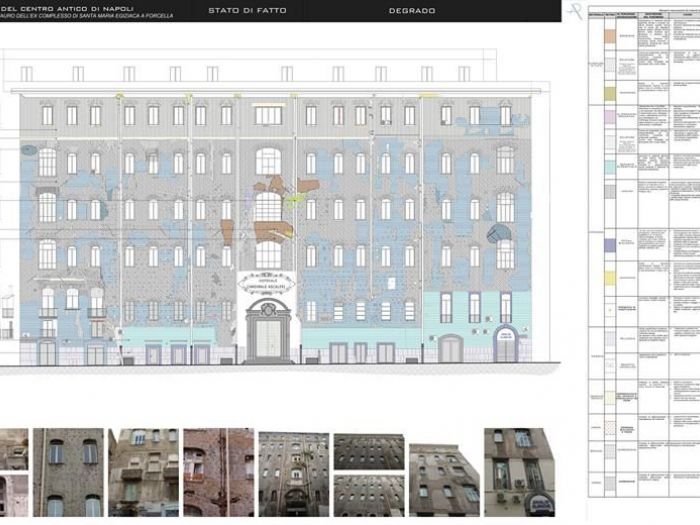Open the brick wall with drainpipe photo
The image size is (700, 525).
click(218, 472)
